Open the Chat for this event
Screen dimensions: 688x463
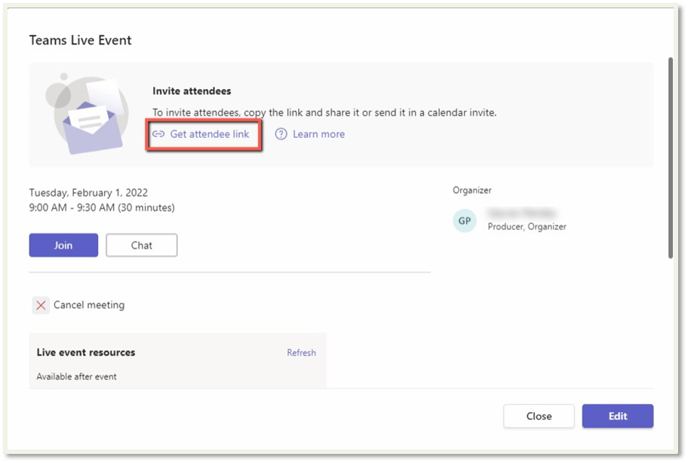tap(141, 245)
